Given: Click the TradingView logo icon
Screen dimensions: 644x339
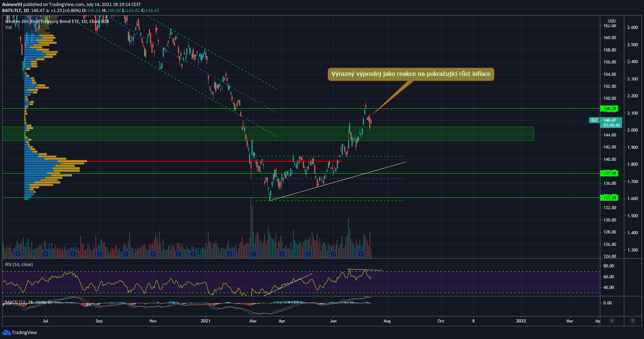Looking at the screenshot, I should pyautogui.click(x=6, y=332).
